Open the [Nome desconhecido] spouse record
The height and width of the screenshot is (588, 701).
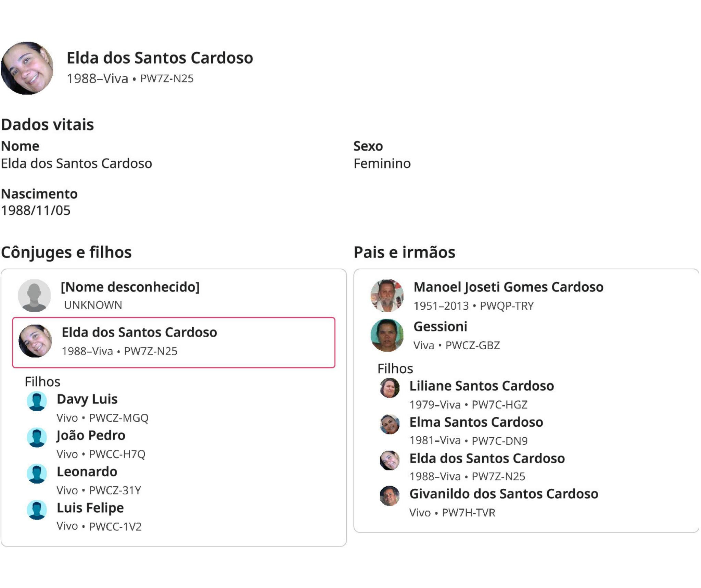[x=130, y=287]
